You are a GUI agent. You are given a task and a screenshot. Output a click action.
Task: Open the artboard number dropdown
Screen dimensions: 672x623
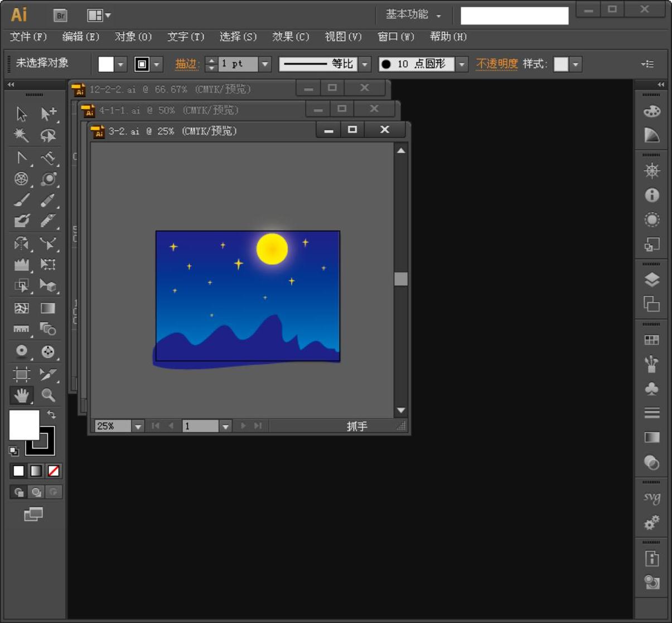225,426
